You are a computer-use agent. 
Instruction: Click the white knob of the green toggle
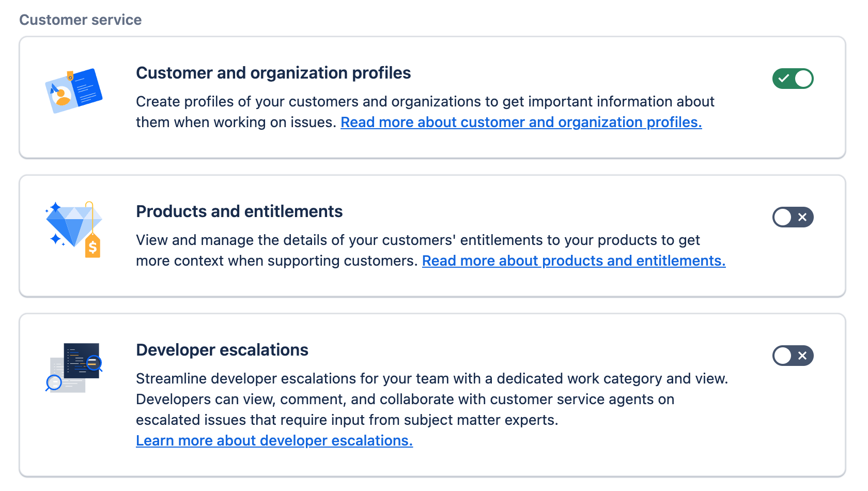[803, 79]
